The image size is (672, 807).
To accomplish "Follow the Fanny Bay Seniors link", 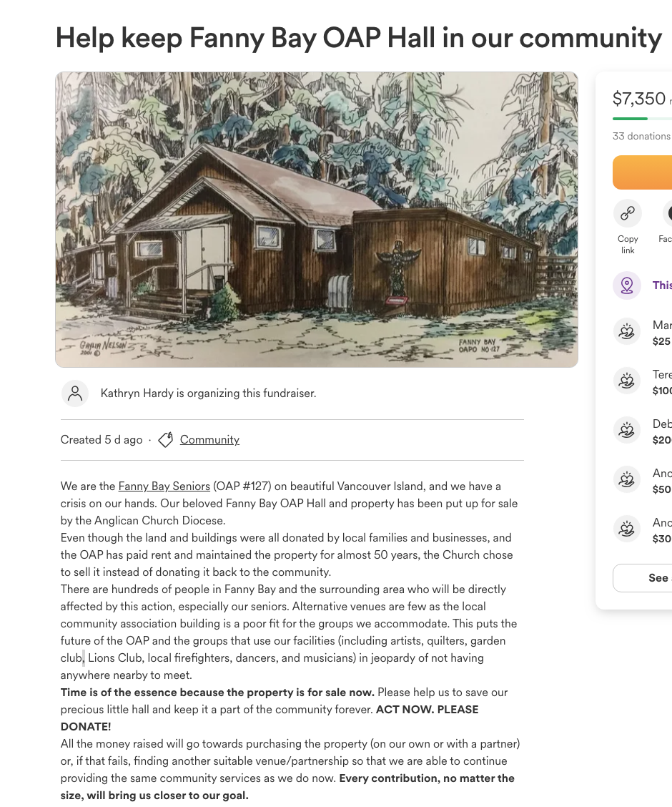I will [164, 486].
